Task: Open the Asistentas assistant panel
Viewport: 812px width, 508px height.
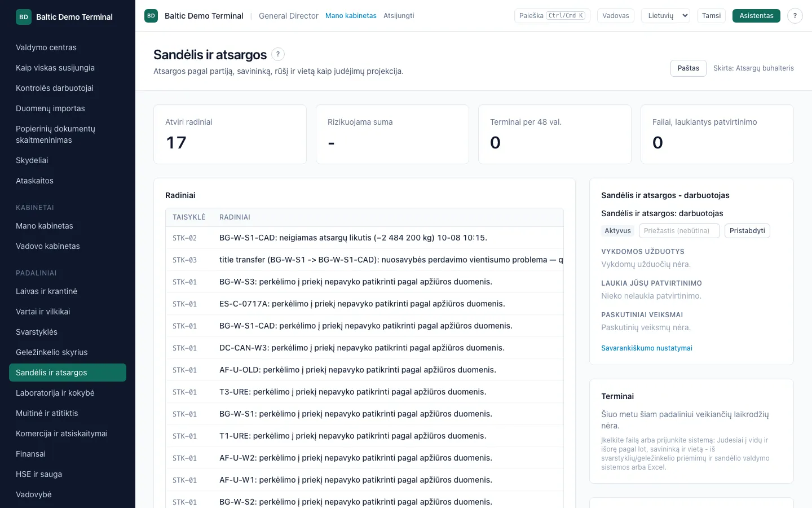Action: pyautogui.click(x=756, y=16)
